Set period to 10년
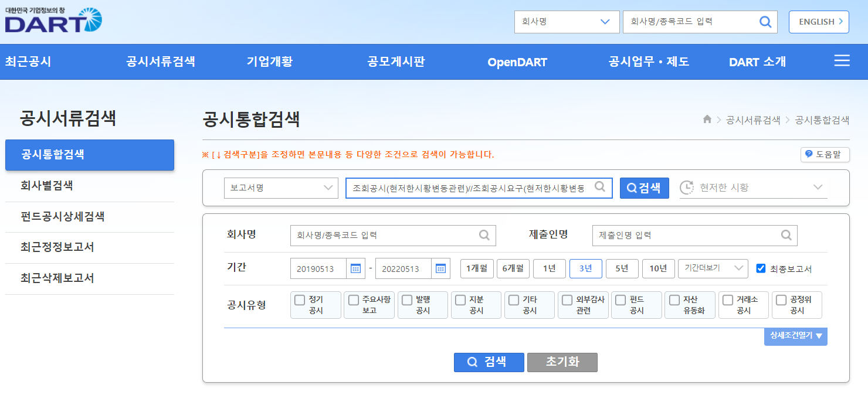868x395 pixels. (x=659, y=268)
